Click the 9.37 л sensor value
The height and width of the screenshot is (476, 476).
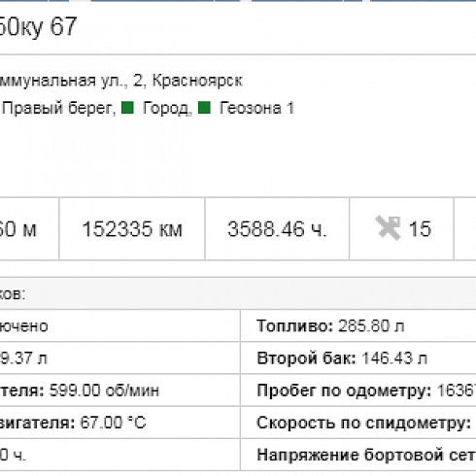click(x=23, y=358)
